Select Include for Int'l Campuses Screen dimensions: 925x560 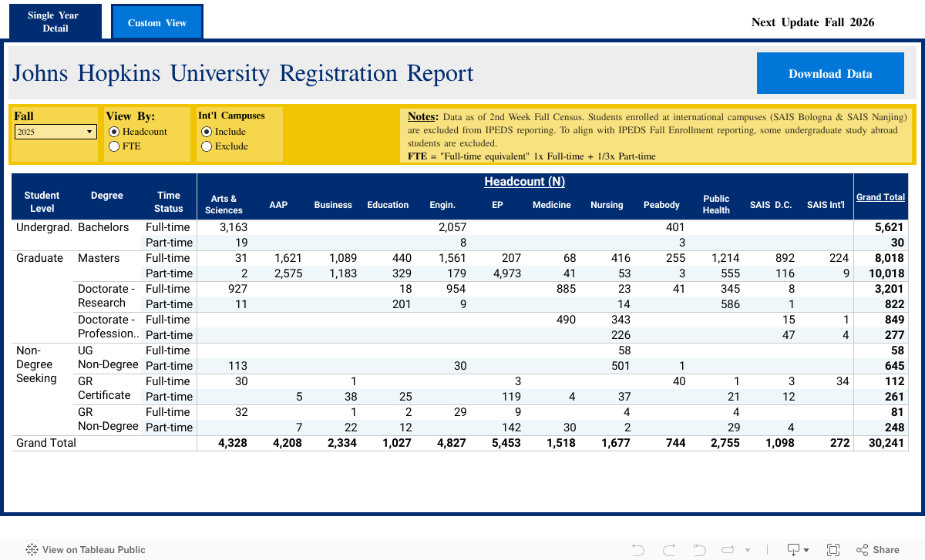tap(207, 132)
